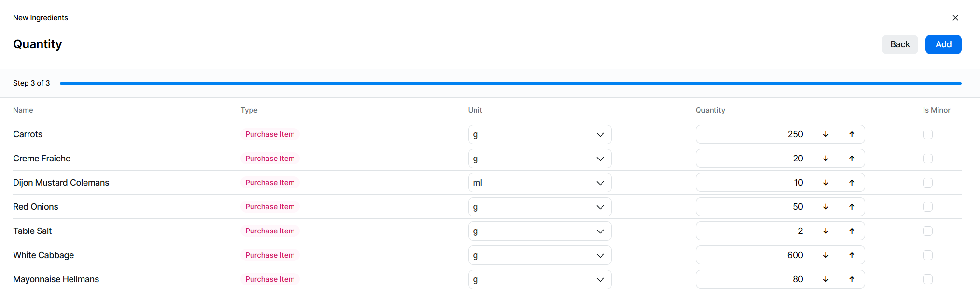Close the New Ingredients dialog
Screen dimensions: 980x303
(955, 18)
